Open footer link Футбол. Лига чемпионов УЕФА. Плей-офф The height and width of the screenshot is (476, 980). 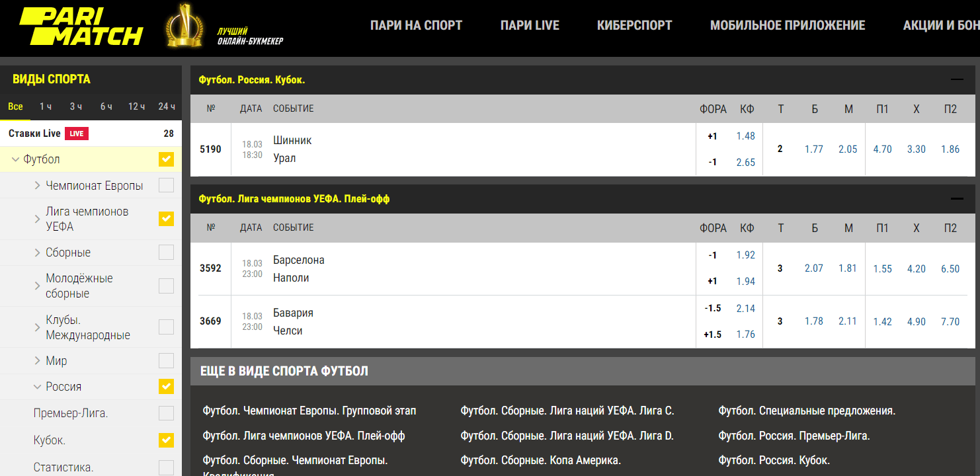click(304, 436)
